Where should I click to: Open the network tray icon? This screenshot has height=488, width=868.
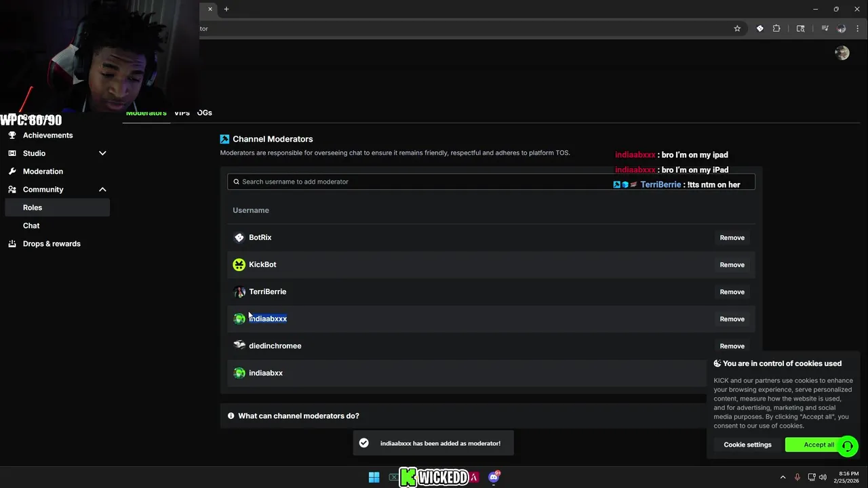812,477
